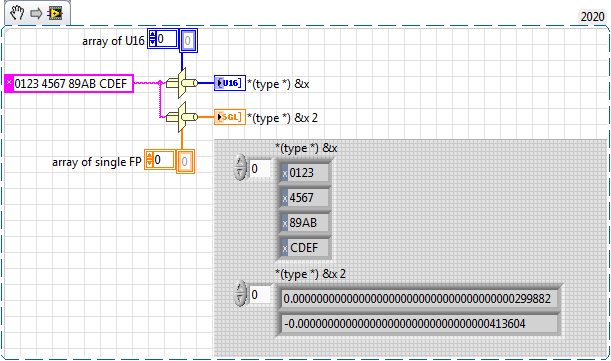Click the index stepper of the *(type *) &x array indicator

point(240,168)
